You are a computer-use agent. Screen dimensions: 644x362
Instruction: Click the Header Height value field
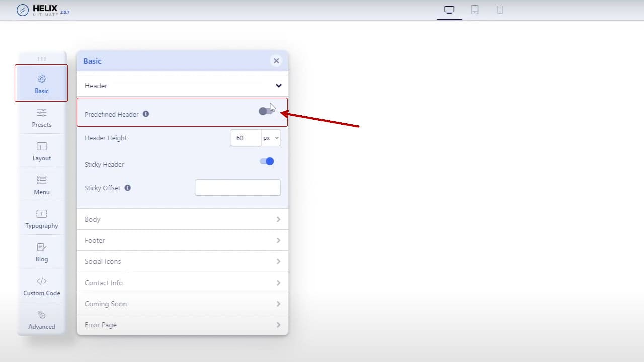246,138
